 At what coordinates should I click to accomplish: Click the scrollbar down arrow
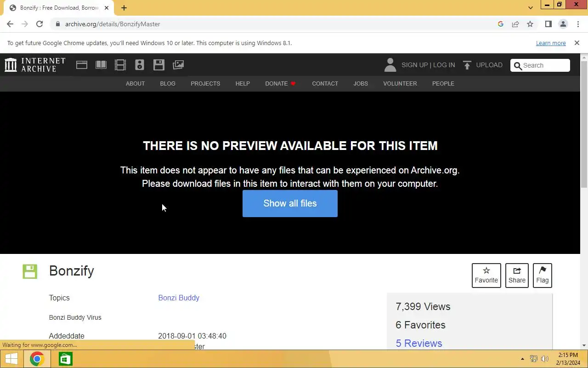point(584,345)
